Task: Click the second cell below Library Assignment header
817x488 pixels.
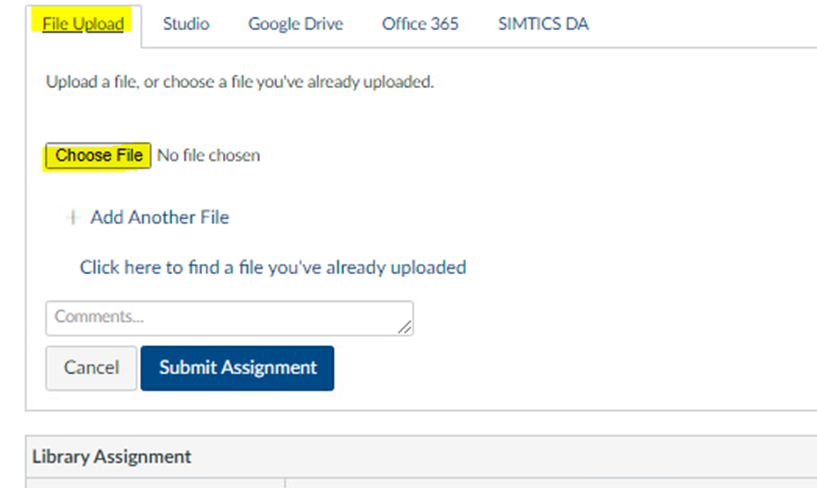Action: pos(550,483)
